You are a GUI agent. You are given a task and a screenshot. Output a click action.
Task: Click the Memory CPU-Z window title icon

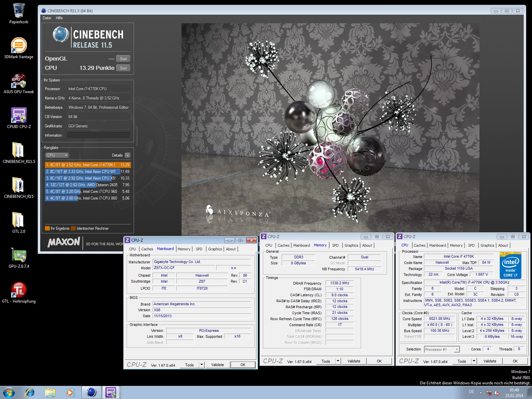pyautogui.click(x=263, y=236)
